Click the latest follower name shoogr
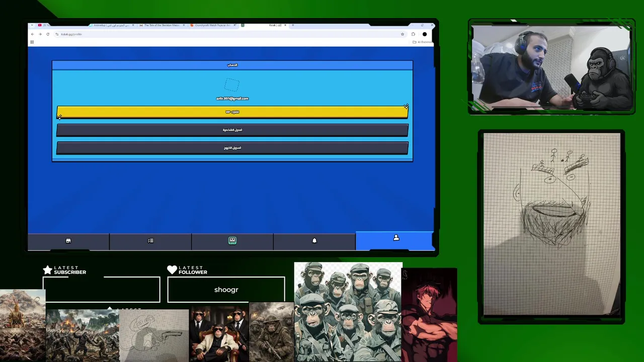Image resolution: width=644 pixels, height=362 pixels. pos(226,290)
